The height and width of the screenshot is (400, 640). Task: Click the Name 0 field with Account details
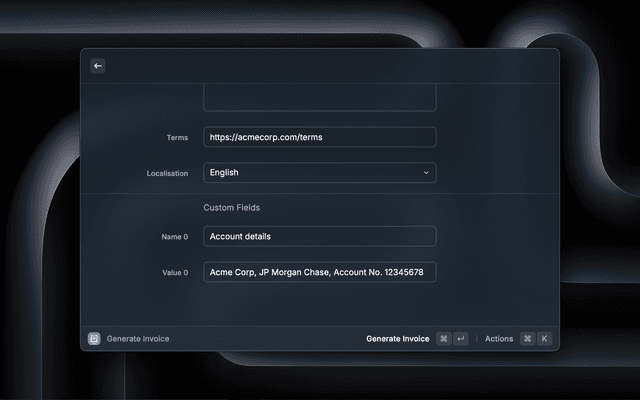pos(319,236)
